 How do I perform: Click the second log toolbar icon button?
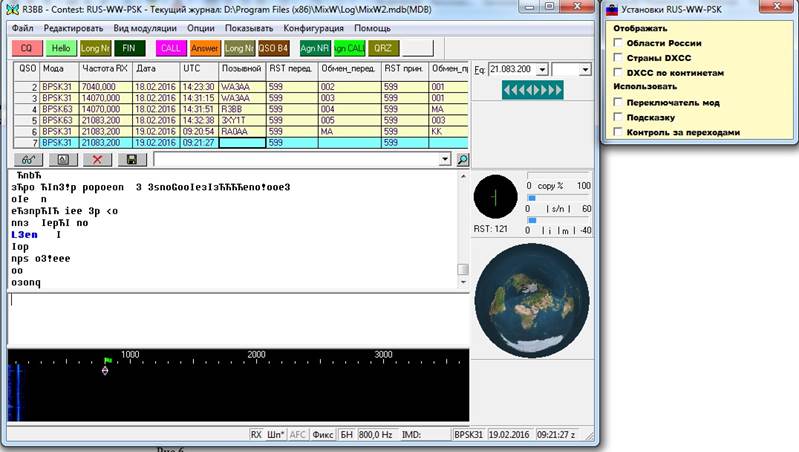click(62, 159)
